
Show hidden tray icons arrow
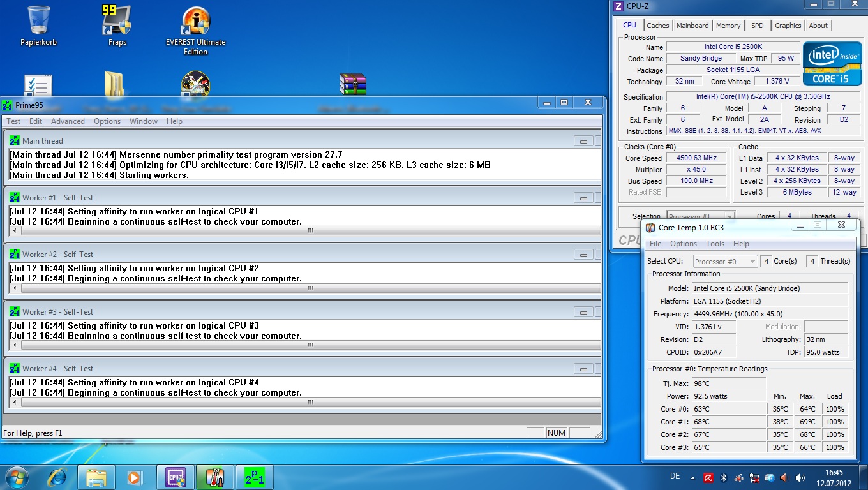coord(692,477)
